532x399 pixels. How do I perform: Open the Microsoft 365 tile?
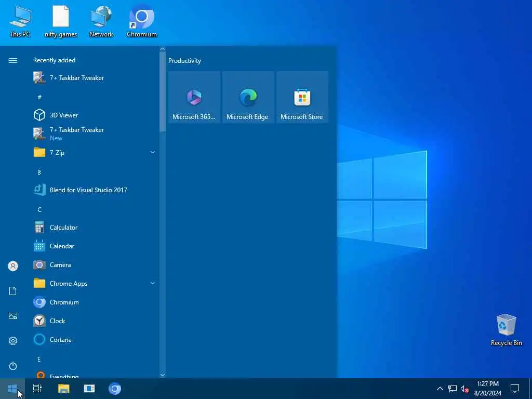click(x=194, y=97)
